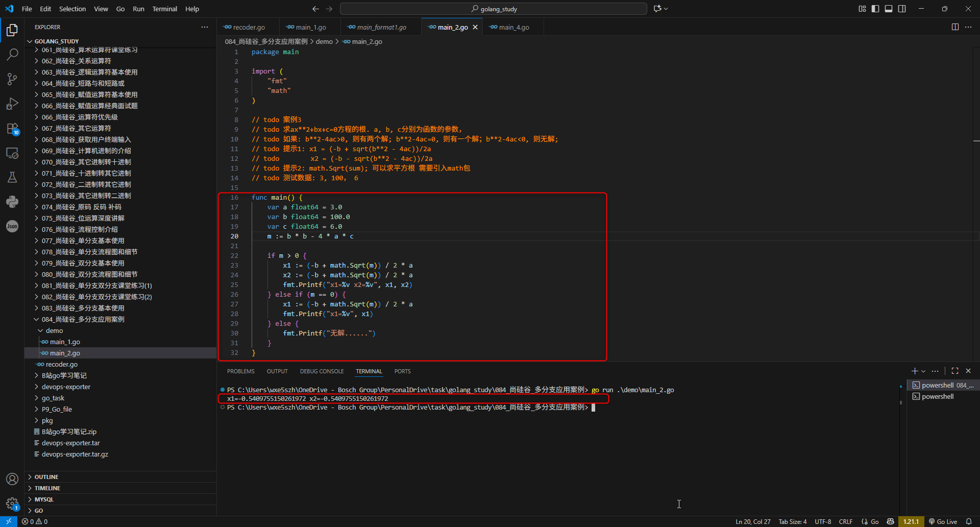Switch to the main_4.go editor tab

[x=513, y=27]
